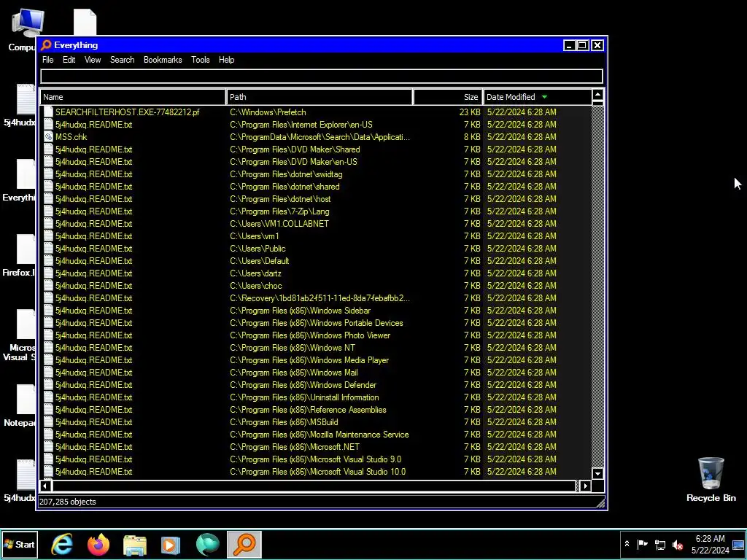747x560 pixels.
Task: Show hidden system tray icons arrow
Action: (627, 544)
